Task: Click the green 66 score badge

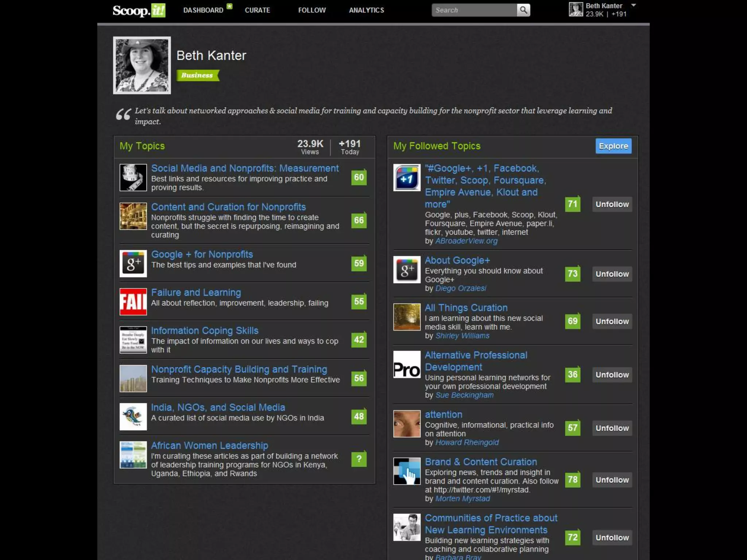Action: click(359, 220)
